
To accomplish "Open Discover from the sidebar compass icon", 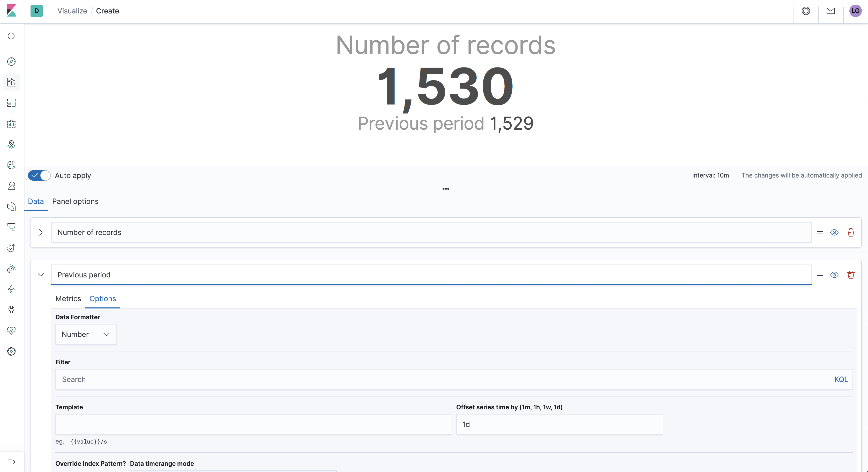I will point(11,62).
